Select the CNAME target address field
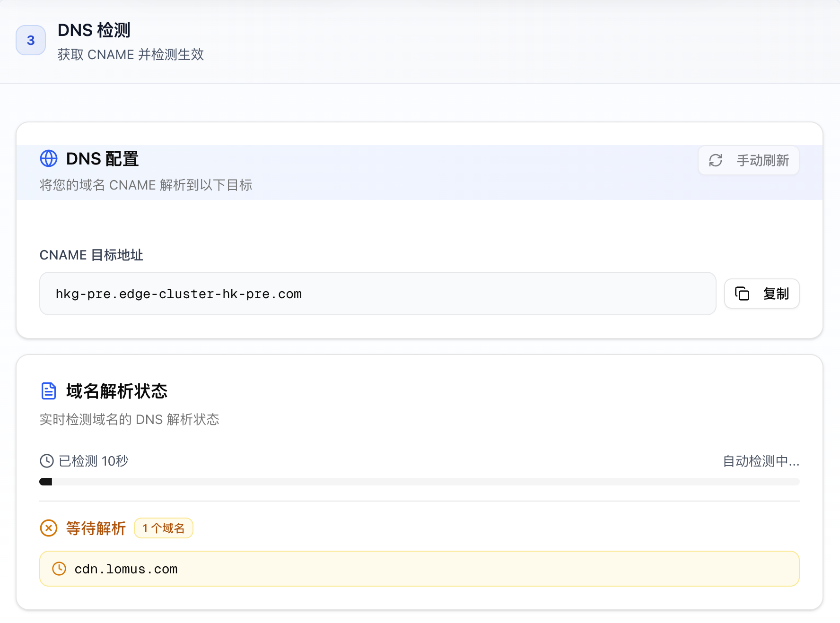Viewport: 840px width, 623px height. pyautogui.click(x=377, y=294)
